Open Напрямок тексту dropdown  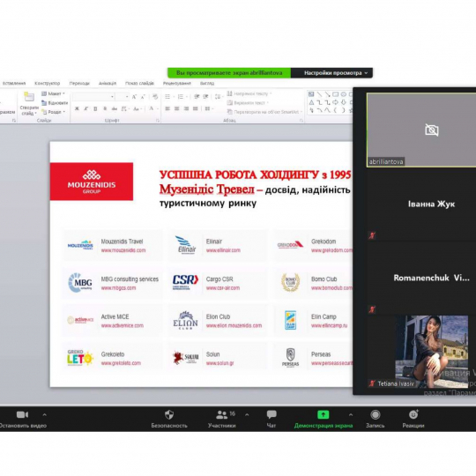coord(249,93)
